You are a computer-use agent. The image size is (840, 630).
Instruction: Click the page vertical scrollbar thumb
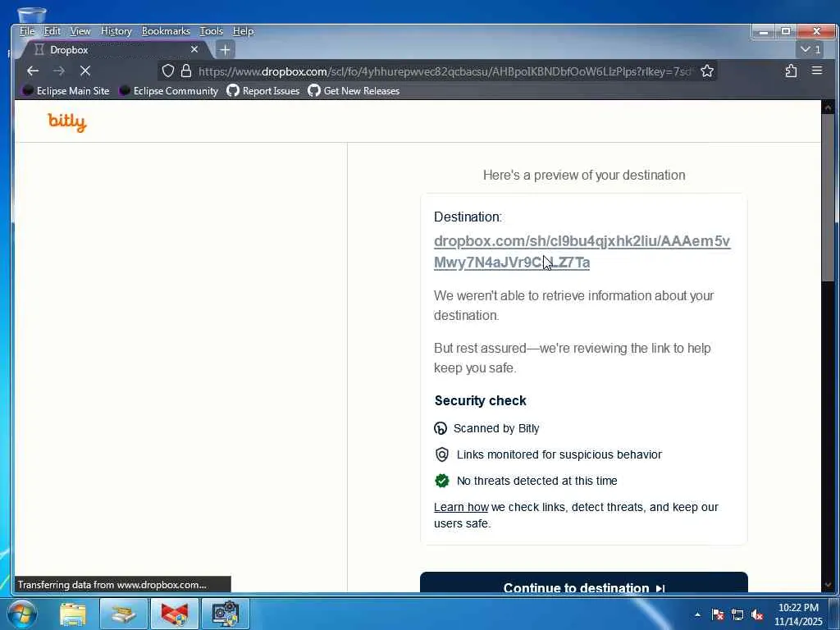coord(828,199)
